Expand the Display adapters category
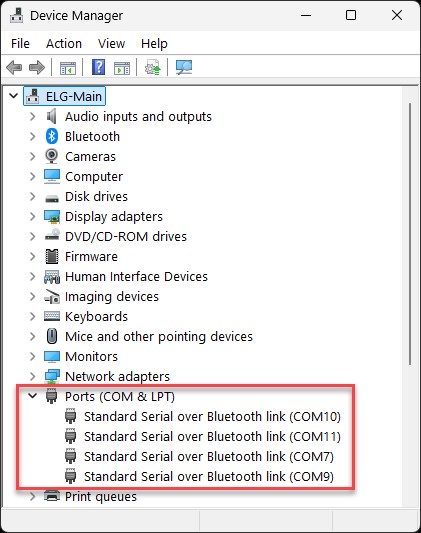The image size is (421, 533). pyautogui.click(x=33, y=216)
